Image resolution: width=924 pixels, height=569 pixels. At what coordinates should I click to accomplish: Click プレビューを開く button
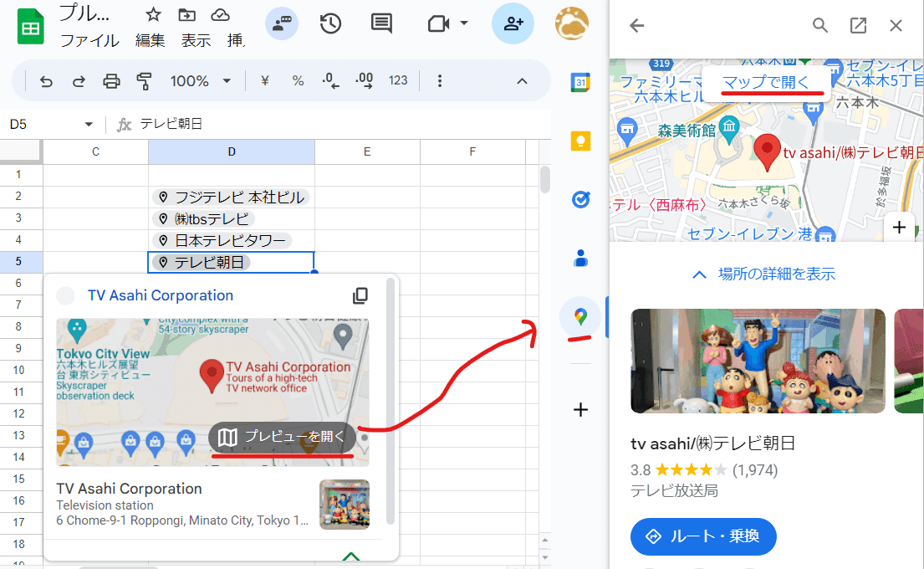(x=282, y=436)
